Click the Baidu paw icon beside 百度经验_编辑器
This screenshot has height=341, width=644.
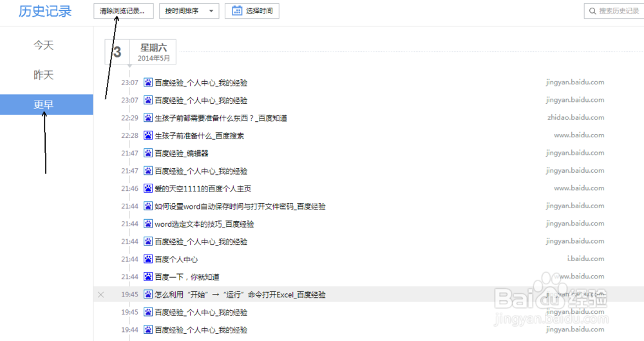click(x=148, y=153)
